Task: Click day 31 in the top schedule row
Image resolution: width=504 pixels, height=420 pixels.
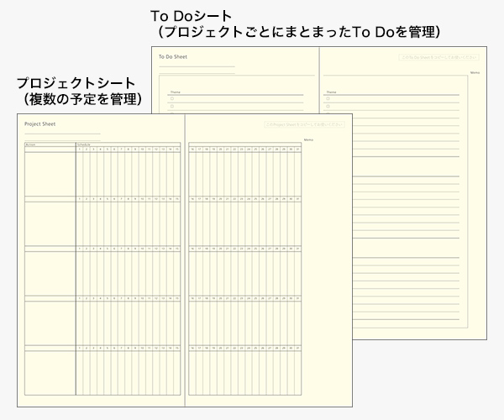Action: [x=297, y=150]
